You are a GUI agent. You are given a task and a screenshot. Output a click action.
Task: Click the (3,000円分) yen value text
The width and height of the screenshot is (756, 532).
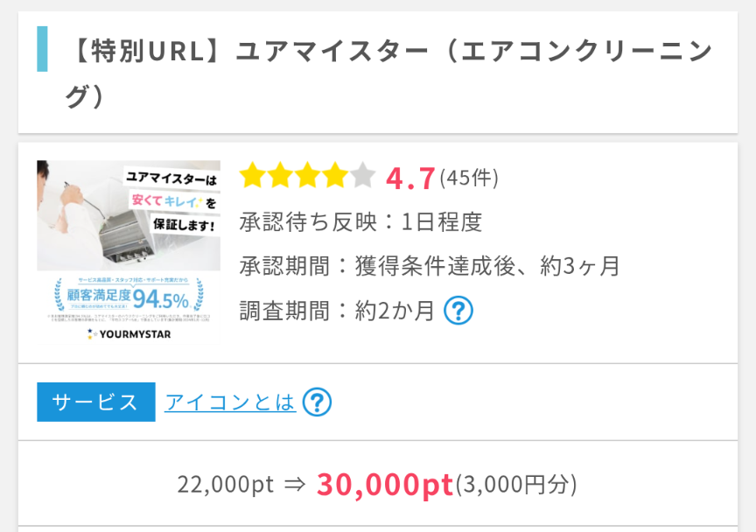tap(516, 484)
